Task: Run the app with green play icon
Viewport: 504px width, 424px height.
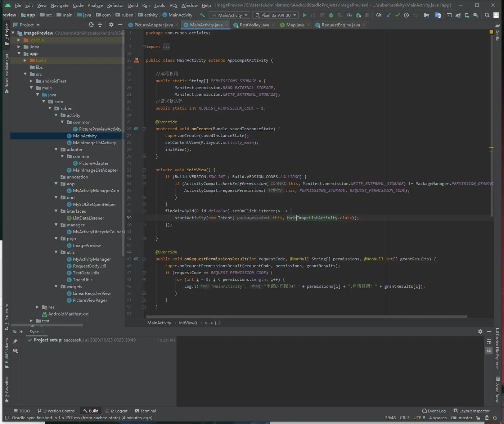Action: [x=305, y=15]
